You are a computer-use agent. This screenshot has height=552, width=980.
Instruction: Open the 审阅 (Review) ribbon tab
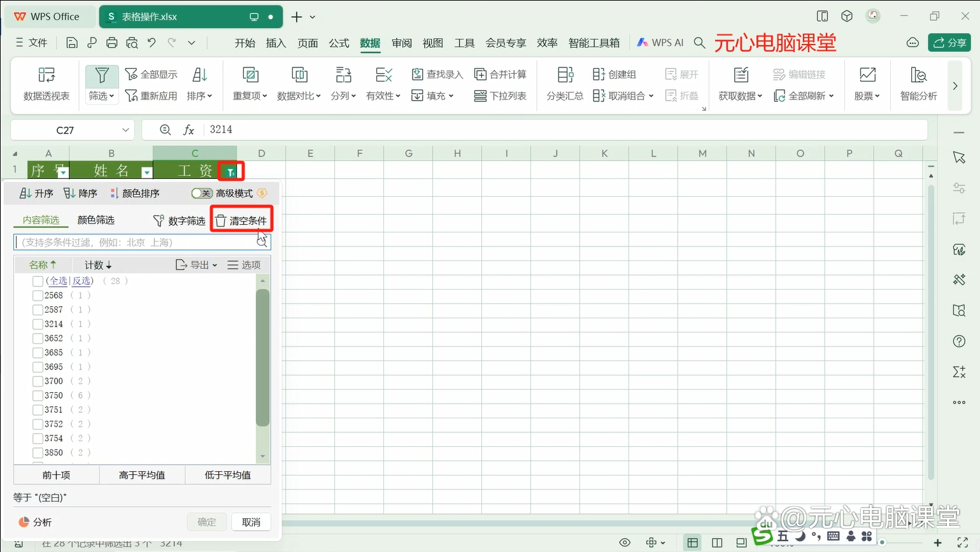tap(401, 43)
